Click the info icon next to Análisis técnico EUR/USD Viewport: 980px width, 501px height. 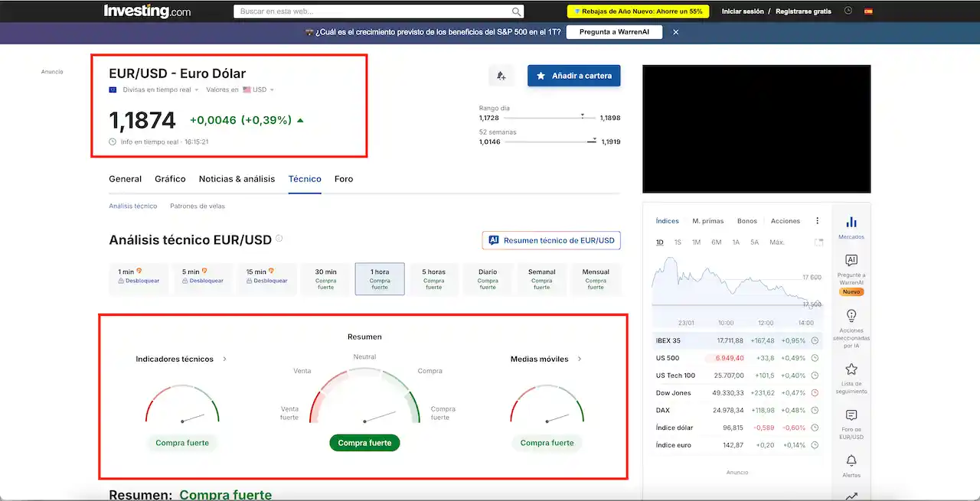click(279, 239)
